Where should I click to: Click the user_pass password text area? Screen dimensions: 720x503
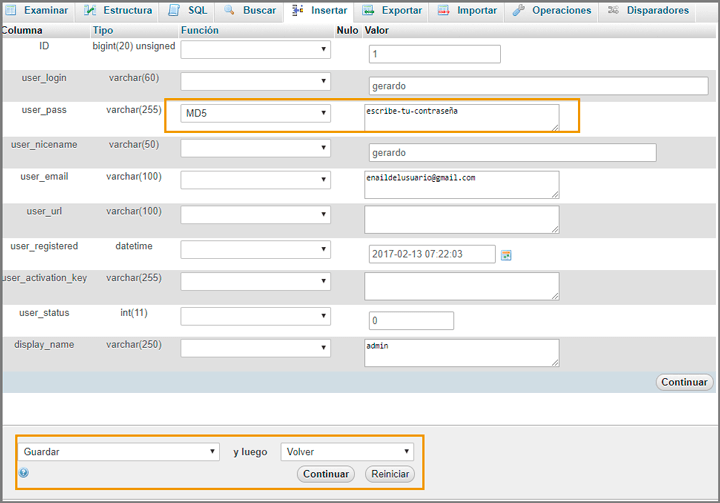tap(462, 117)
